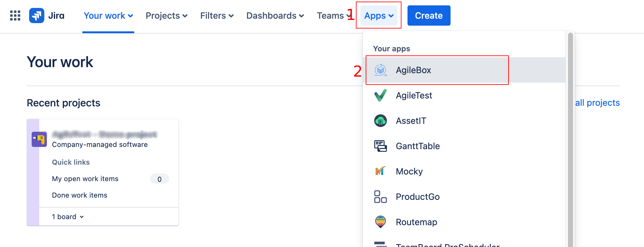Screen dimensions: 644x247
Task: Select GanttTable from Your apps
Action: coord(464,146)
